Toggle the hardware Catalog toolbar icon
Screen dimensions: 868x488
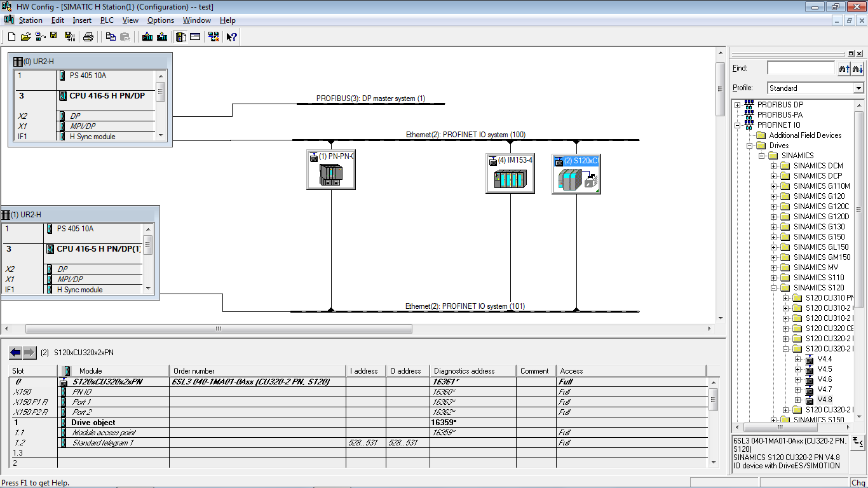coord(181,37)
